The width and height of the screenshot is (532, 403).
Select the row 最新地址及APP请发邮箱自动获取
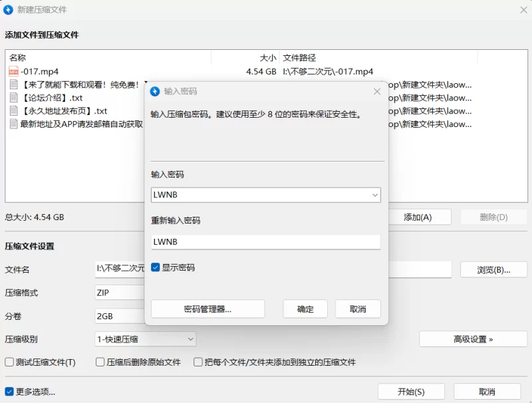point(81,124)
